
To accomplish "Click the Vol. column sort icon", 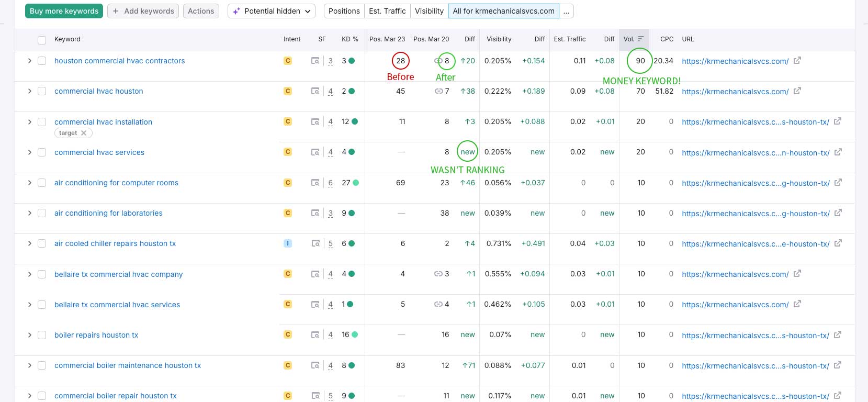I will coord(640,39).
